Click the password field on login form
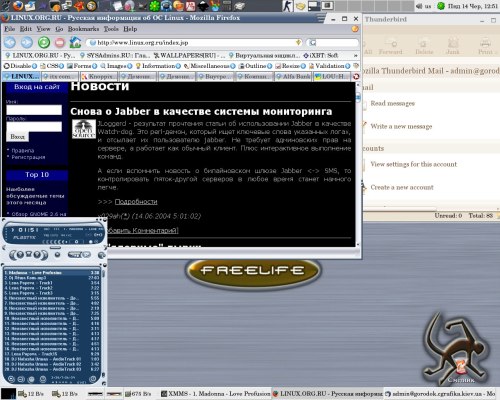The height and width of the screenshot is (400, 500). [x=34, y=126]
